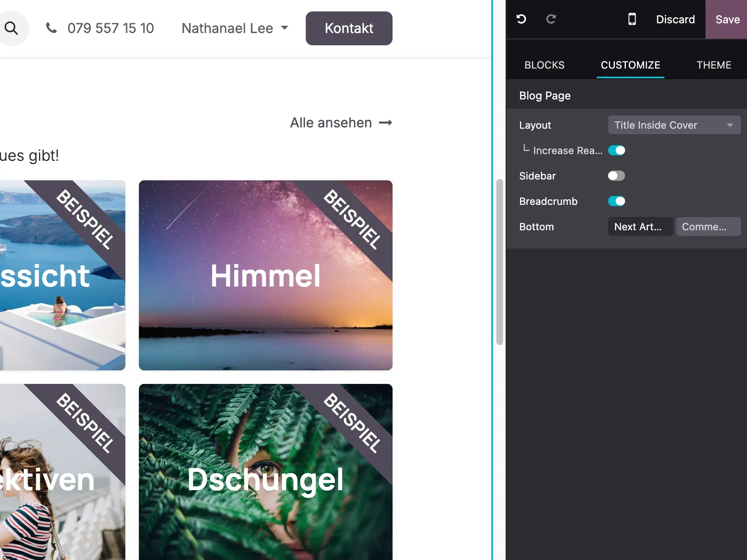
Task: Enable the Sidebar toggle
Action: (x=616, y=176)
